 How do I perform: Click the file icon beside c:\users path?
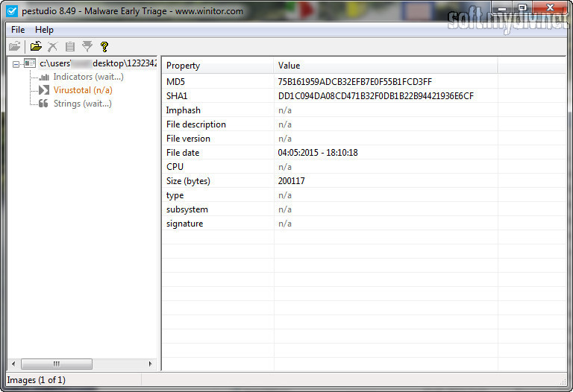pyautogui.click(x=30, y=63)
